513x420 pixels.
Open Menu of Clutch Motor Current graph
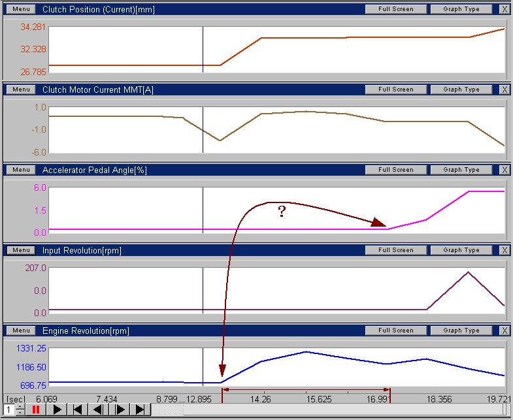[x=22, y=89]
